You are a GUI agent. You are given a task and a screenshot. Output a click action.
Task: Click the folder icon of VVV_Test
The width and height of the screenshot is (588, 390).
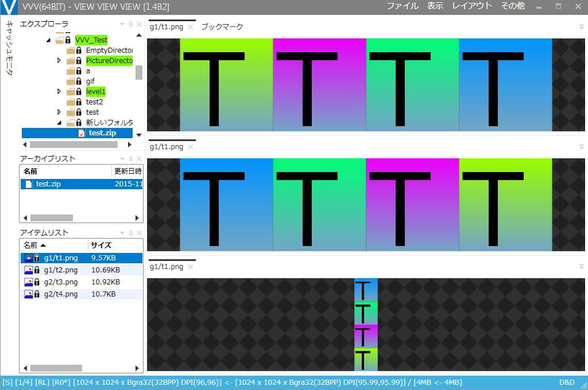(60, 40)
